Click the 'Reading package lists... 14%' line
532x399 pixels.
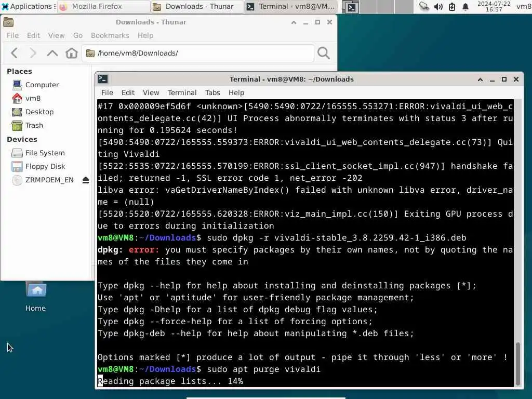point(170,381)
